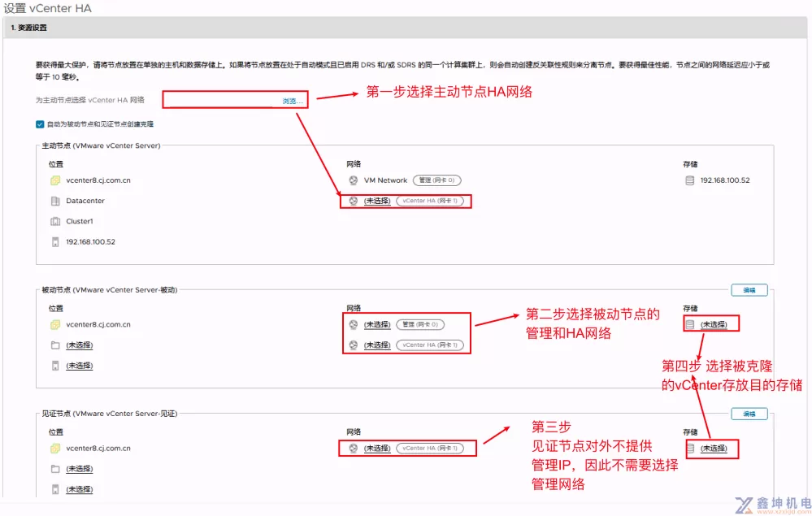Click passive node vcenter8.cj.com.cn VM icon
Viewport: 812px width, 516px height.
tap(55, 324)
